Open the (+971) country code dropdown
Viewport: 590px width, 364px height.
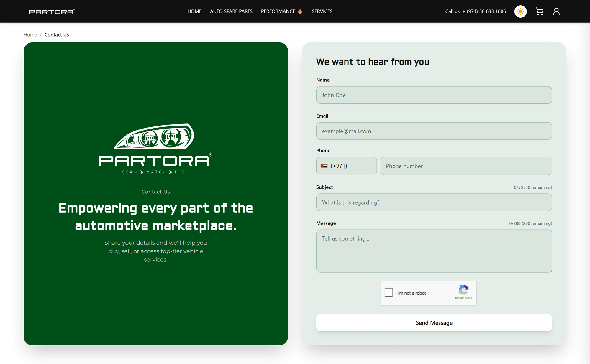[x=346, y=166]
